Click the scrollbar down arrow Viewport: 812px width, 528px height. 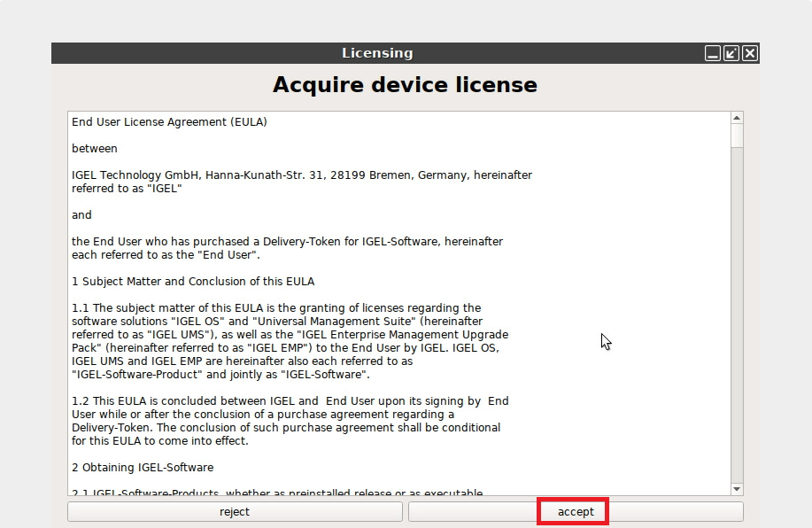click(737, 489)
